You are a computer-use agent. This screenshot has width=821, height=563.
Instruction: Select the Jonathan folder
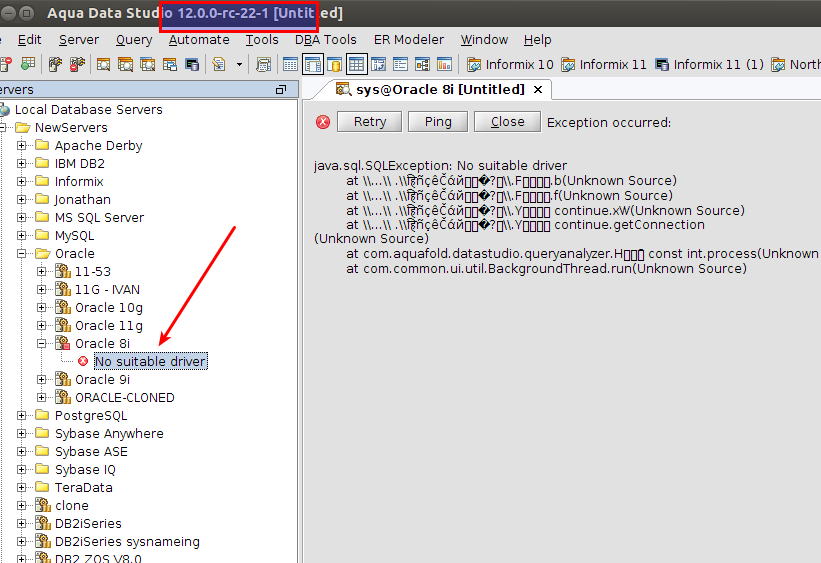click(83, 200)
